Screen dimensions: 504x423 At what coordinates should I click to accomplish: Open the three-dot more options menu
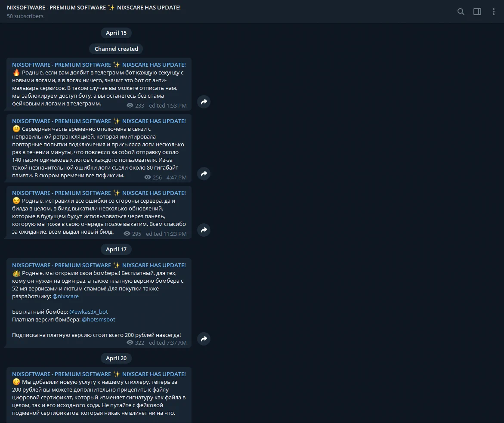[493, 12]
